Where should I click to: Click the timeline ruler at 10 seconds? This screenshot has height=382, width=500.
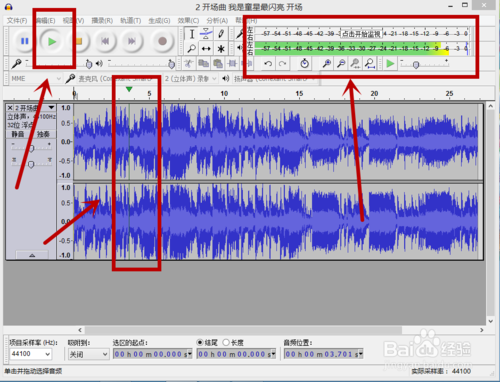[224, 94]
